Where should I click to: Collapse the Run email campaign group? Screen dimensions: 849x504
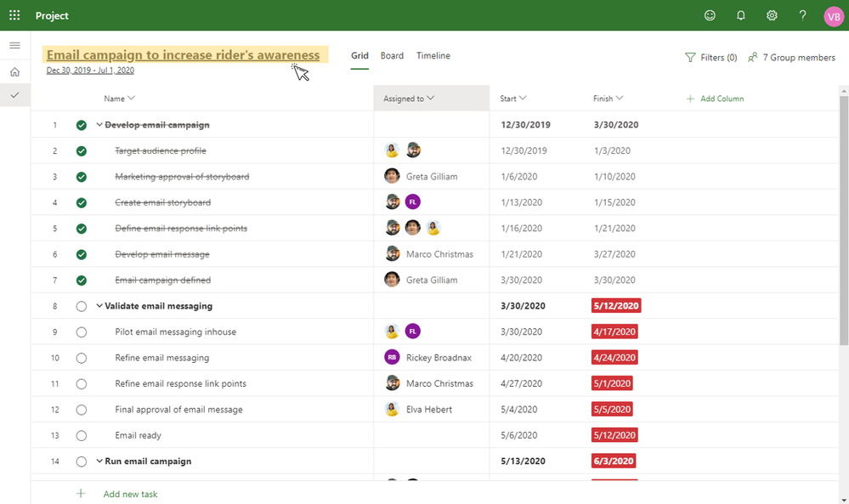coord(99,462)
